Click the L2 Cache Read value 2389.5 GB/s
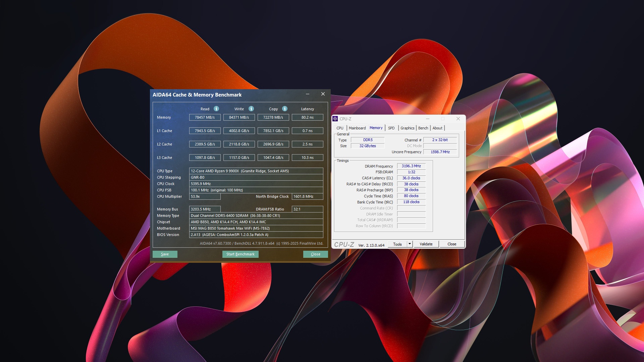644x362 pixels. (205, 144)
